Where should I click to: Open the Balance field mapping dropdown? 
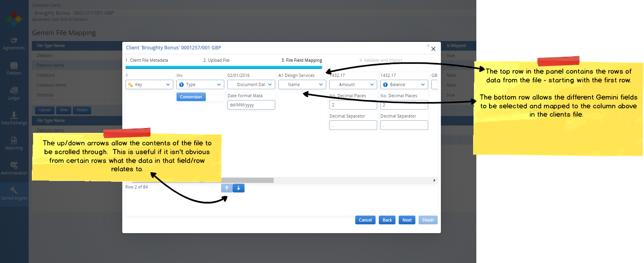click(x=404, y=84)
